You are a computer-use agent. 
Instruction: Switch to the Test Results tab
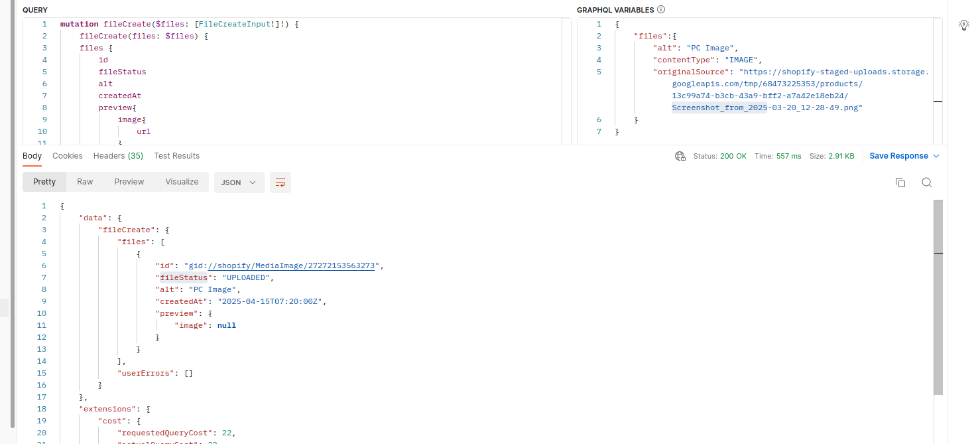tap(176, 156)
